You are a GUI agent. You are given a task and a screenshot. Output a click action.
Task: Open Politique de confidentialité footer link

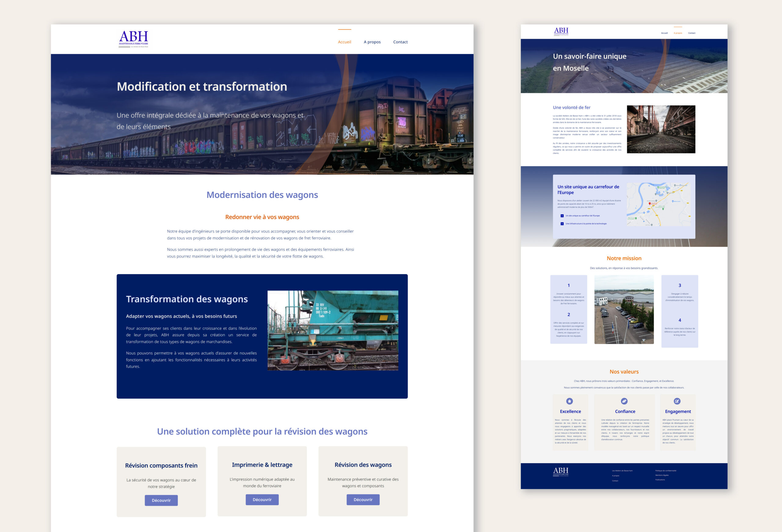tap(666, 471)
